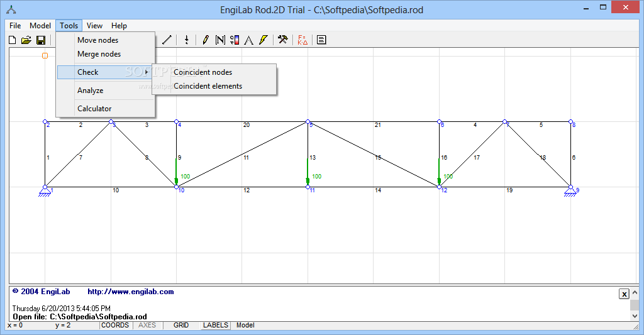Viewport: 644px width, 335px height.
Task: Click node 3 on the top chord
Action: click(111, 122)
